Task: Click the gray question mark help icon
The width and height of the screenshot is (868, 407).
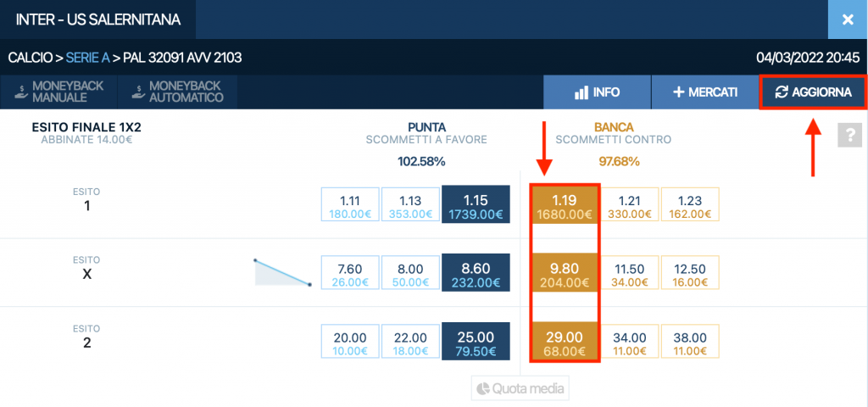Action: (x=849, y=136)
